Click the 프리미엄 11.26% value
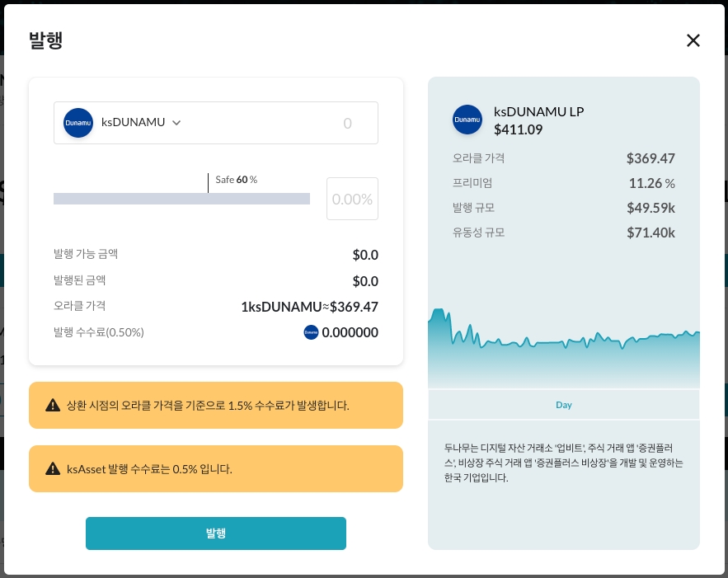Screen dimensions: 728x578 [651, 183]
